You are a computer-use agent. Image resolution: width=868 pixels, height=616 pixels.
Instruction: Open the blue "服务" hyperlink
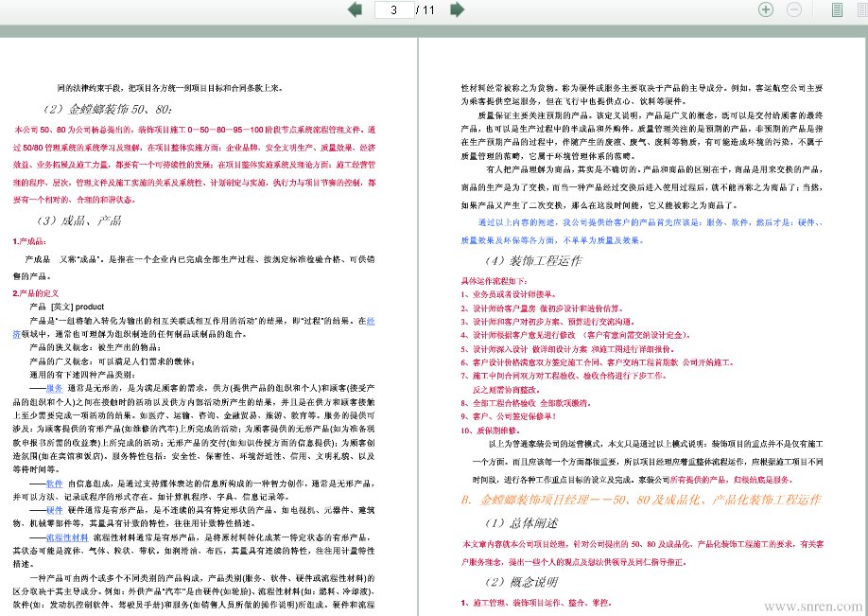(x=54, y=388)
